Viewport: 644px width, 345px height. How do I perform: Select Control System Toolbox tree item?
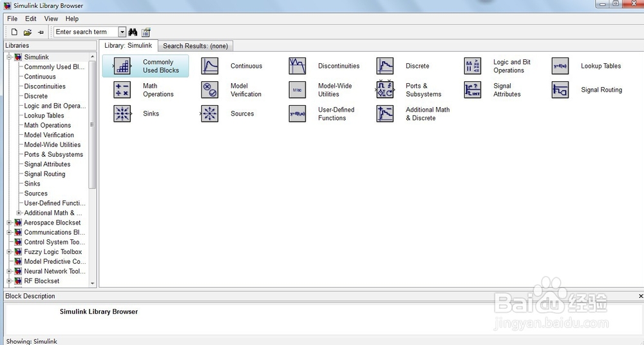click(54, 242)
